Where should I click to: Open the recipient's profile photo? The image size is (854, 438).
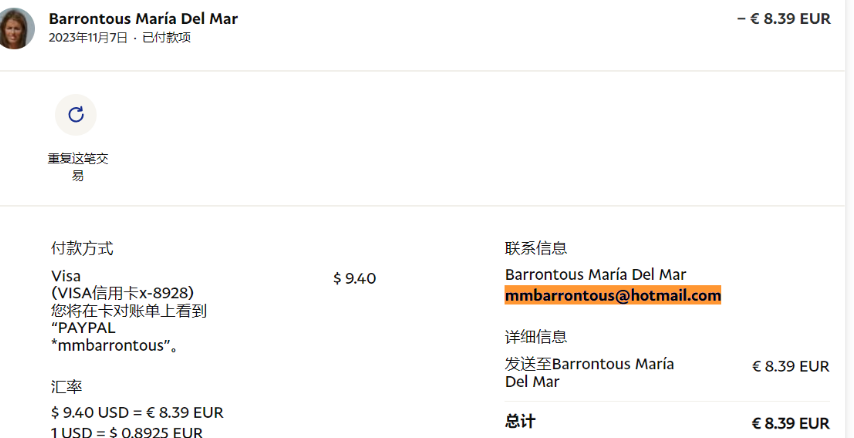(15, 28)
